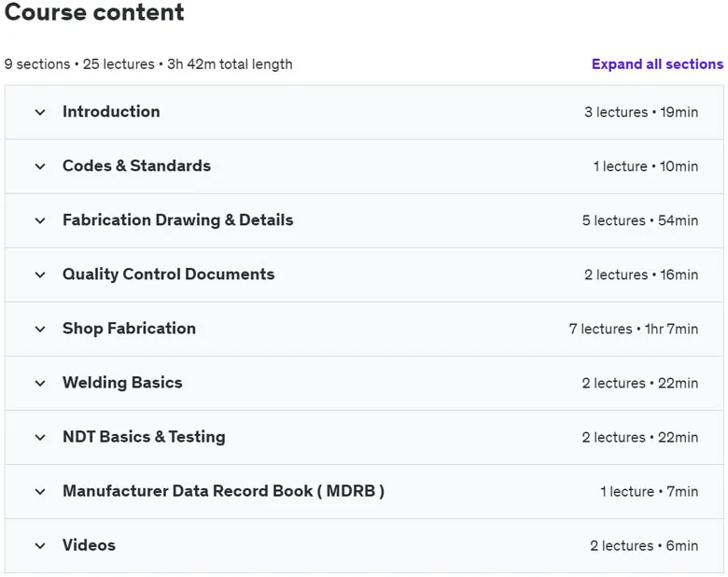Click Shop Fabrication 7 lectures duration text
The height and width of the screenshot is (577, 728).
click(634, 329)
